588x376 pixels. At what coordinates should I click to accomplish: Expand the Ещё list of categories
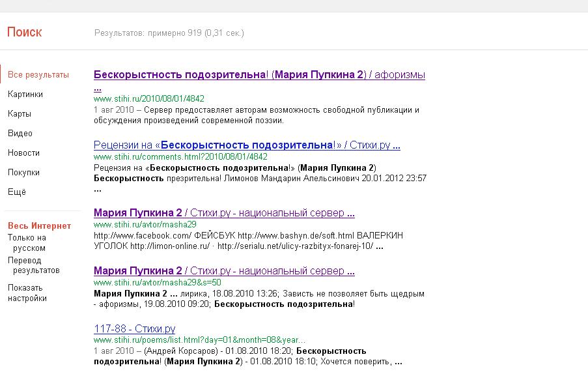point(17,192)
